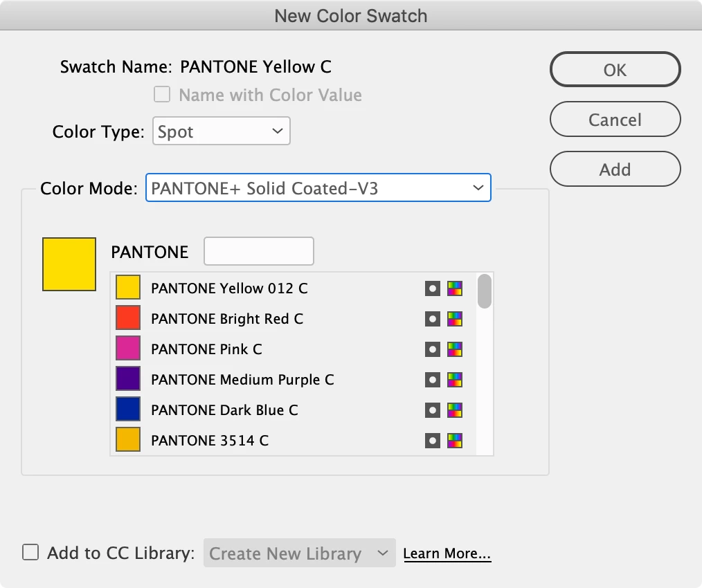Click spot color icon for PANTONE Pink C

(433, 349)
